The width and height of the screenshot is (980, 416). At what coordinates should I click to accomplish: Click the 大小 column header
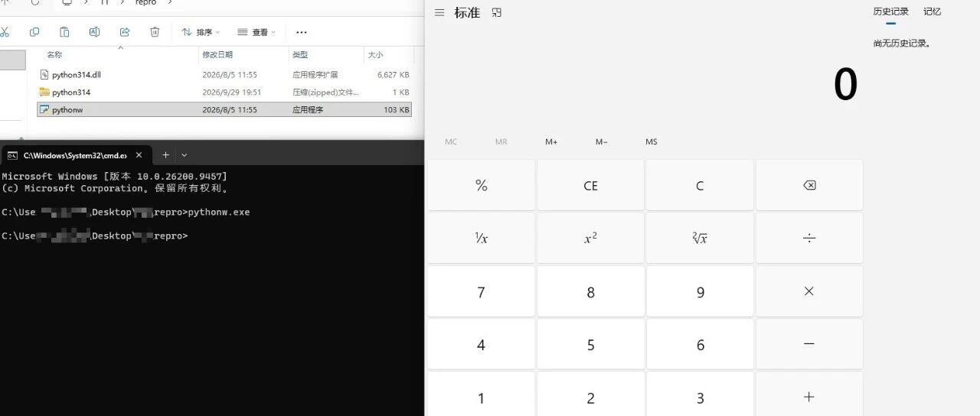click(x=375, y=55)
